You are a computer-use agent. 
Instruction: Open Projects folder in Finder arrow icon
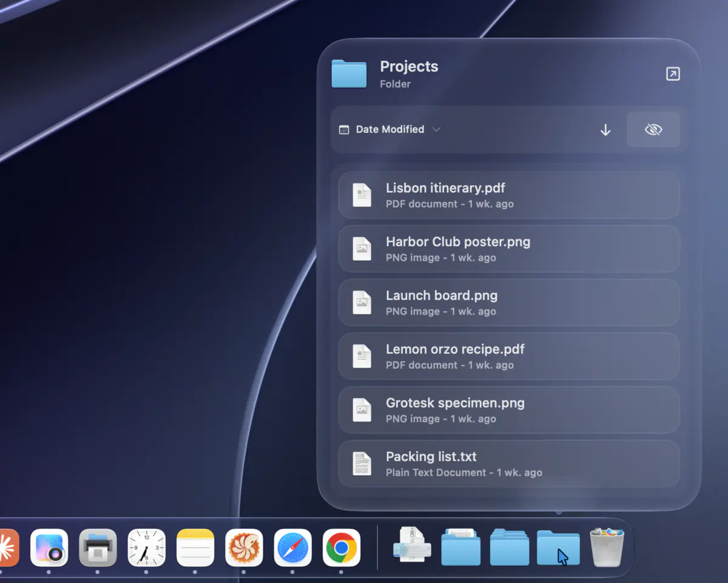point(673,74)
